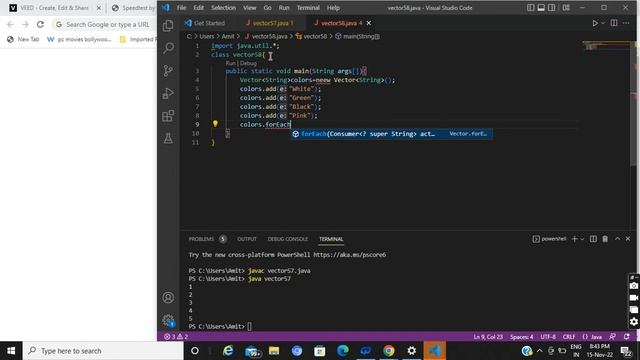Open the Accounts icon in activity bar
Viewport: 640px width, 360px height.
tap(168, 298)
